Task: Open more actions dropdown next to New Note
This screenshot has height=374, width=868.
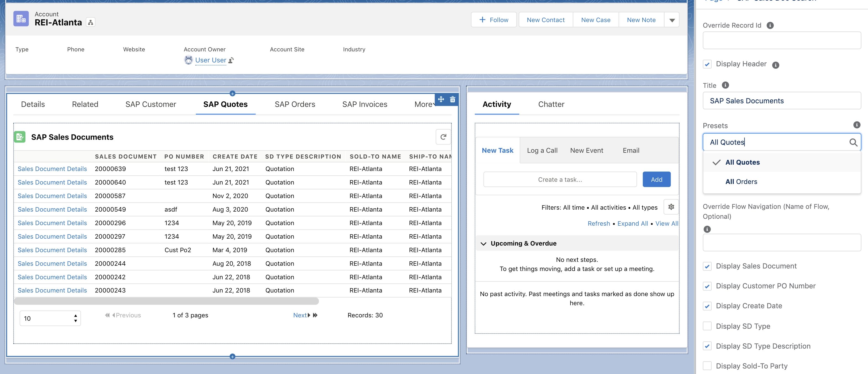Action: click(x=672, y=20)
